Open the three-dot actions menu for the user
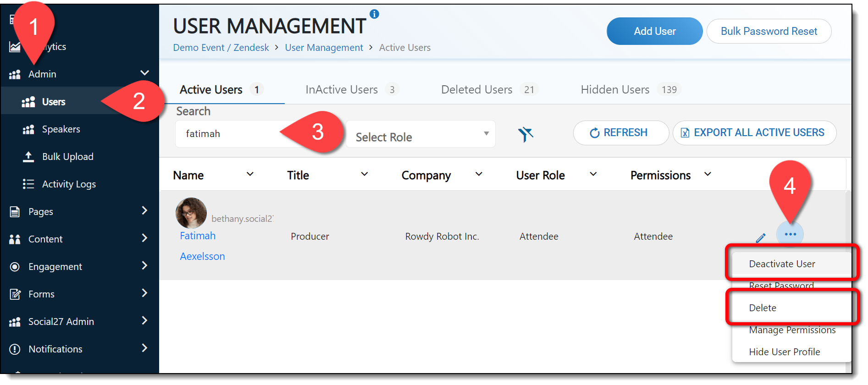The image size is (868, 385). point(790,234)
